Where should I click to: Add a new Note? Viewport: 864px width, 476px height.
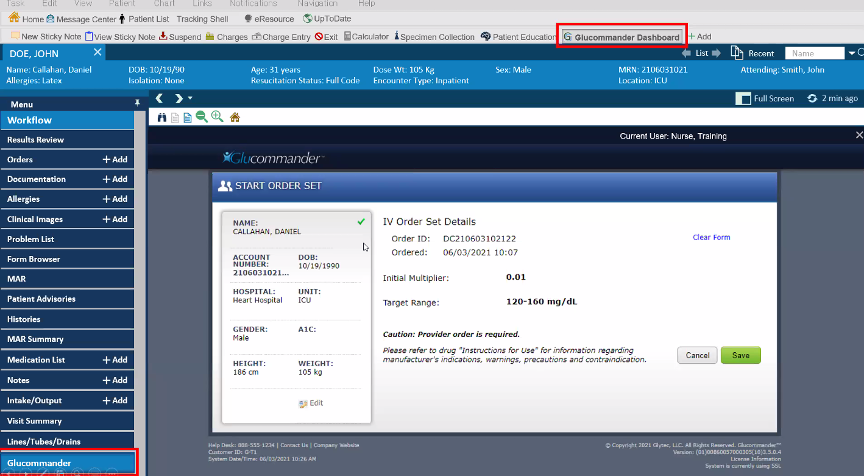point(115,380)
